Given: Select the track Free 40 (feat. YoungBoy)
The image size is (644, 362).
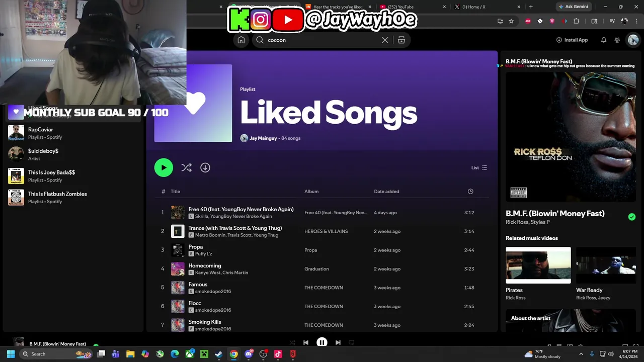Looking at the screenshot, I should [322, 213].
